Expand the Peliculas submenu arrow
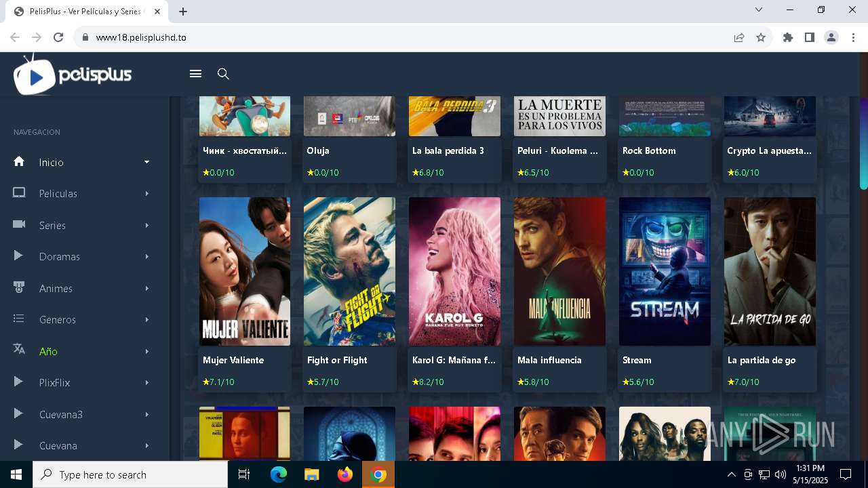Image resolution: width=868 pixels, height=488 pixels. [147, 194]
